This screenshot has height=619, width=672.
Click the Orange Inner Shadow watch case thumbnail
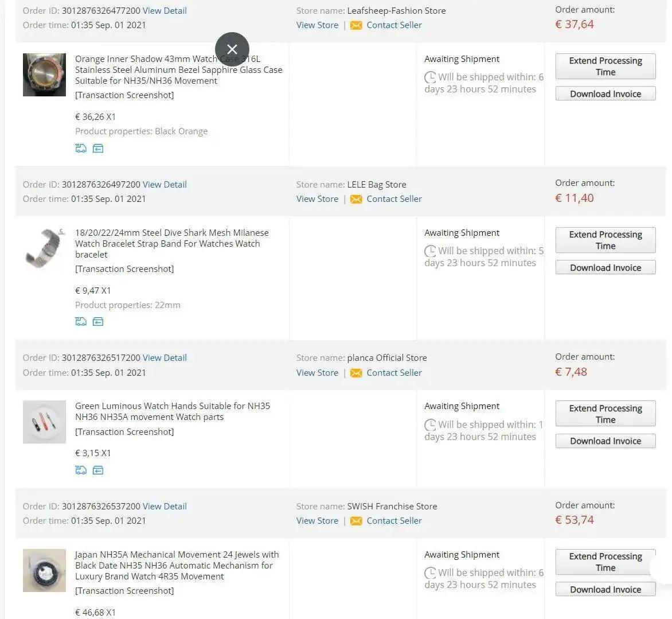pos(44,75)
